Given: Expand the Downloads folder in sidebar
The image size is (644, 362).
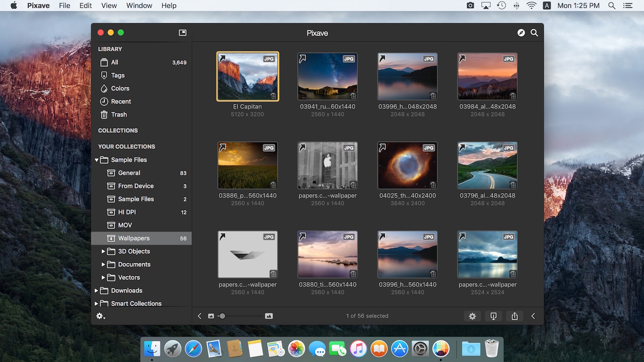Looking at the screenshot, I should tap(97, 291).
